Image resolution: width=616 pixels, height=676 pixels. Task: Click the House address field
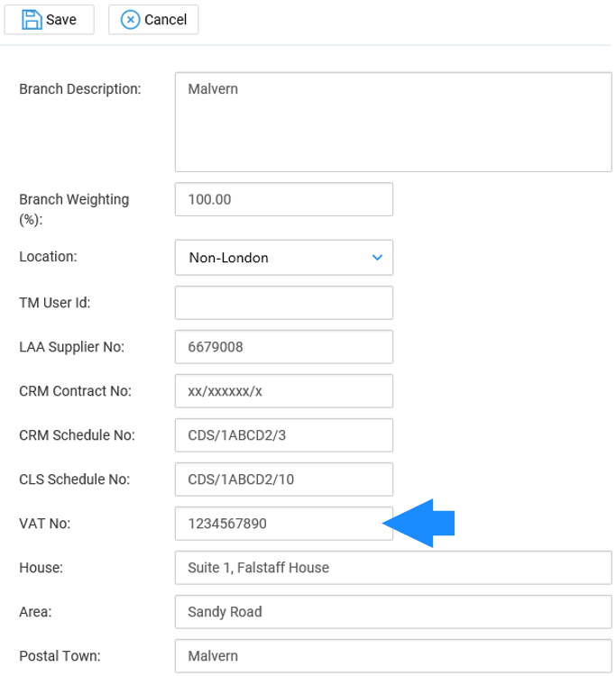pos(393,568)
